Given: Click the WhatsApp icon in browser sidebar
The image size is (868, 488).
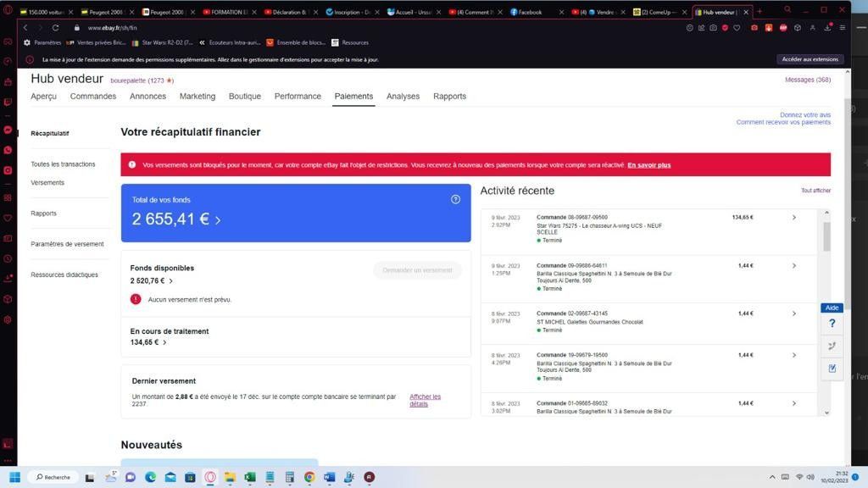Looking at the screenshot, I should coord(8,150).
